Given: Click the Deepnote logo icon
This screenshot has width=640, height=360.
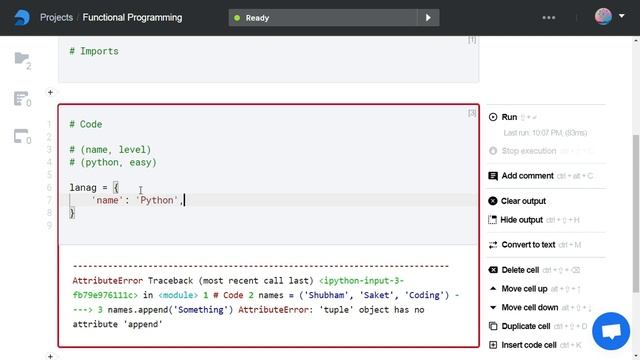Looking at the screenshot, I should tap(22, 18).
